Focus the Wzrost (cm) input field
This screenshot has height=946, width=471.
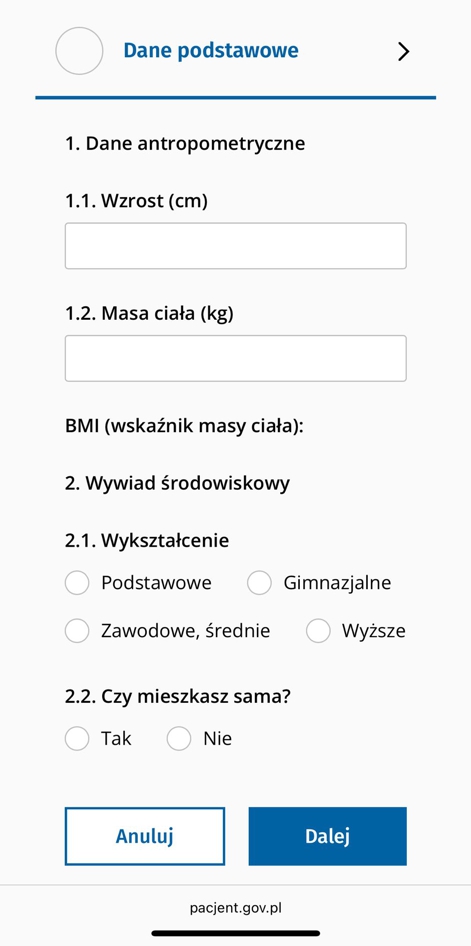[235, 246]
